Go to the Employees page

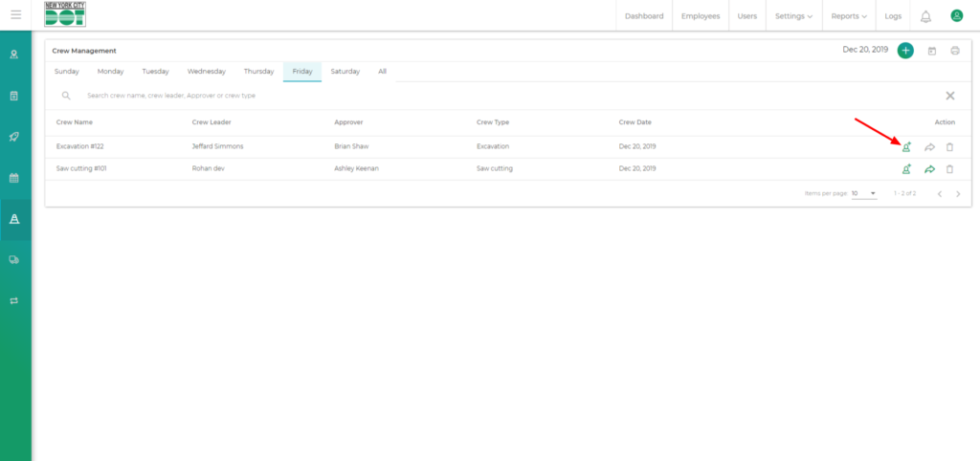coord(700,16)
